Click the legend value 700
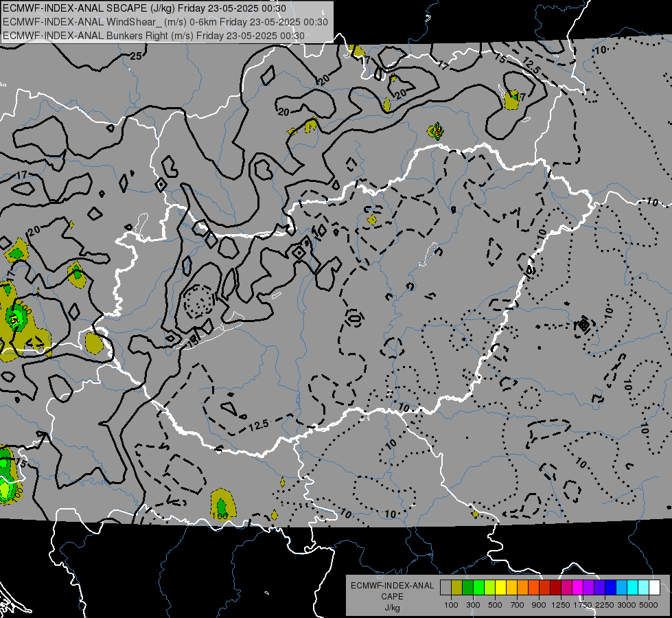The width and height of the screenshot is (672, 618). tap(518, 605)
